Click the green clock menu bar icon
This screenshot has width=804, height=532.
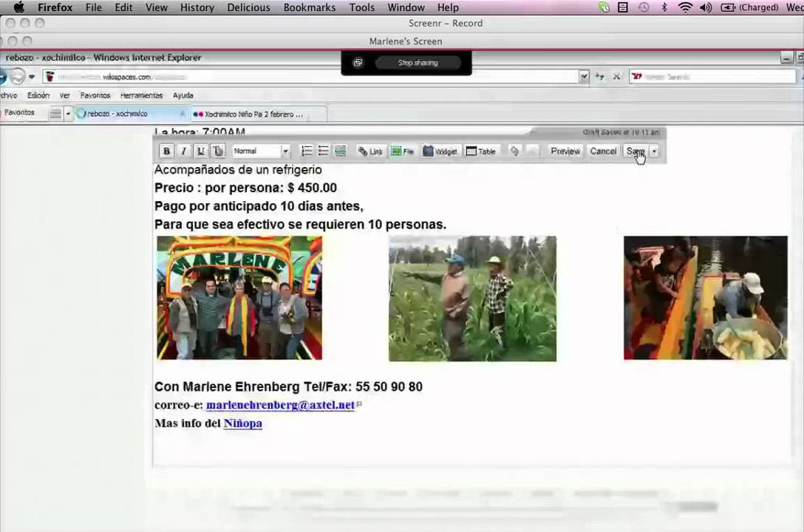(x=604, y=7)
